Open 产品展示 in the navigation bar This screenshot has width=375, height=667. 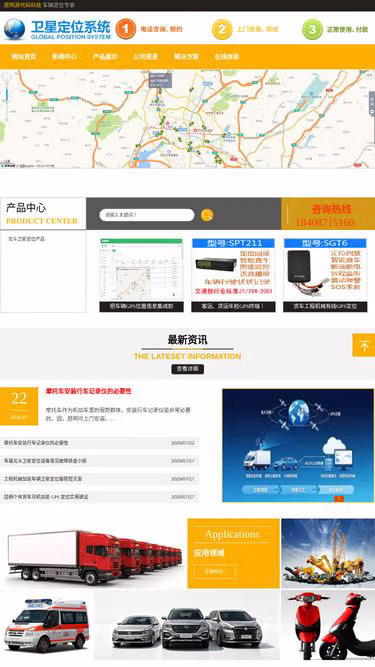105,57
